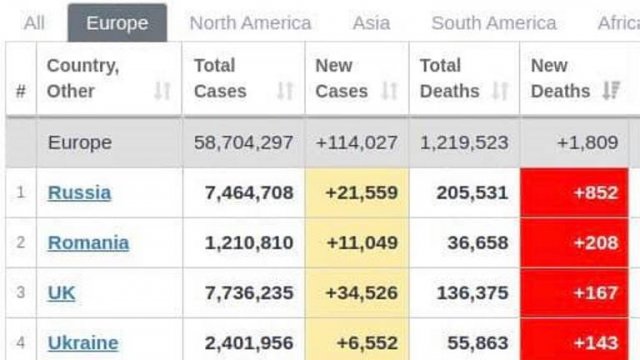Click Russia's red +852 new deaths cell
This screenshot has width=640, height=360.
point(574,193)
